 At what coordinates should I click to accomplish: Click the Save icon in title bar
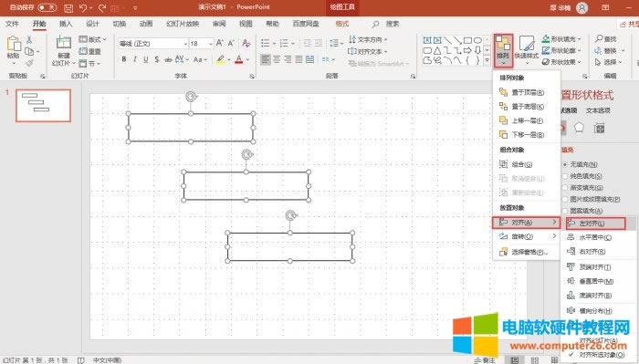(x=68, y=7)
